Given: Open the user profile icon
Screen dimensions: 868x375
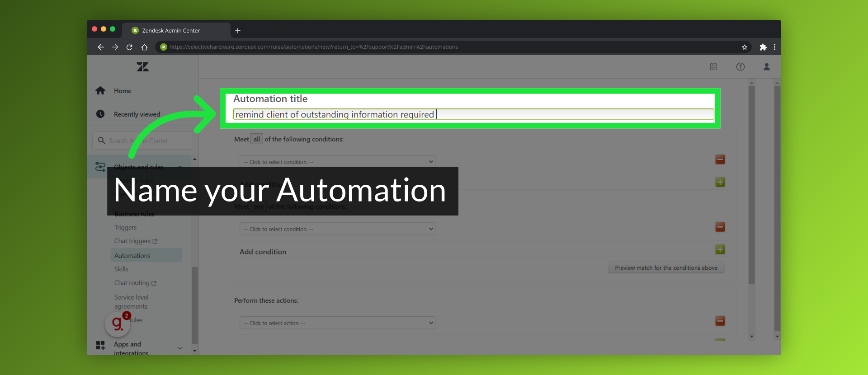Looking at the screenshot, I should pos(767,67).
